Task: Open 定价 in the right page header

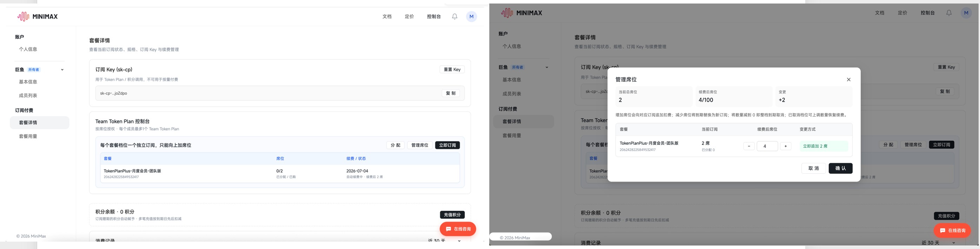Action: point(902,13)
